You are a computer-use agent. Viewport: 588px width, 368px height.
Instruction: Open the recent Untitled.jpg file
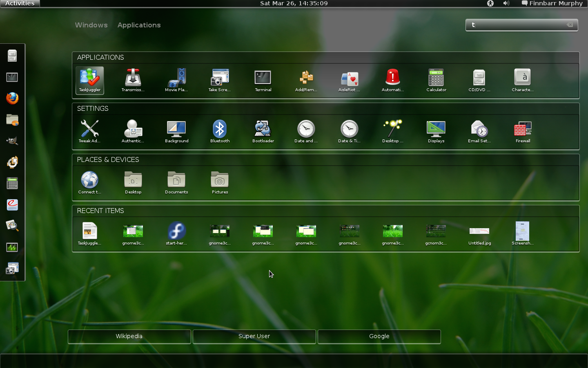point(479,234)
